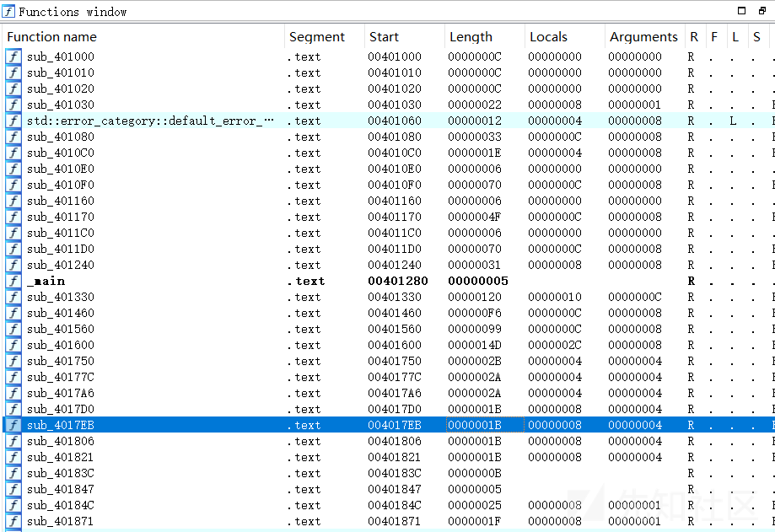Click length value 00000033
The width and height of the screenshot is (775, 532).
pyautogui.click(x=475, y=137)
